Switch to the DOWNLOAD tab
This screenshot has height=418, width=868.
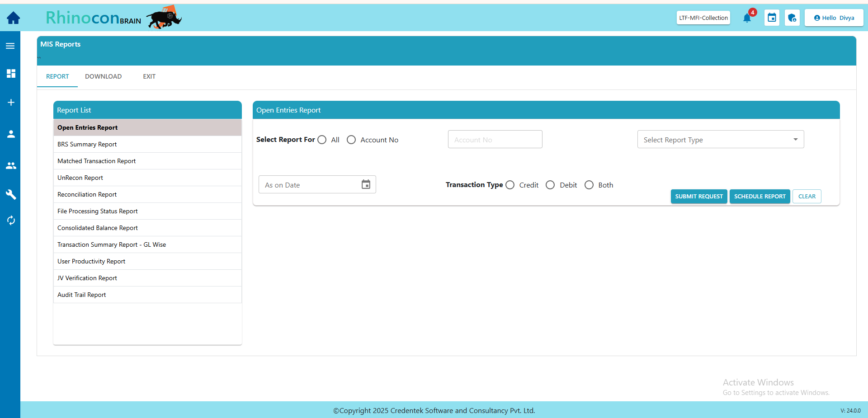point(103,76)
